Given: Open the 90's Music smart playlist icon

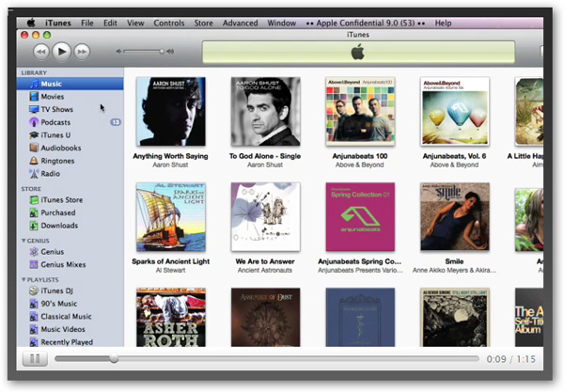Looking at the screenshot, I should (34, 304).
